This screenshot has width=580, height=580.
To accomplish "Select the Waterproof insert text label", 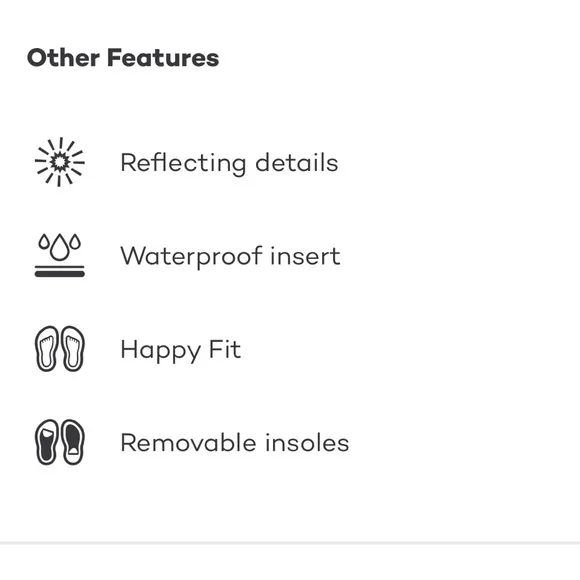I will pos(230,256).
